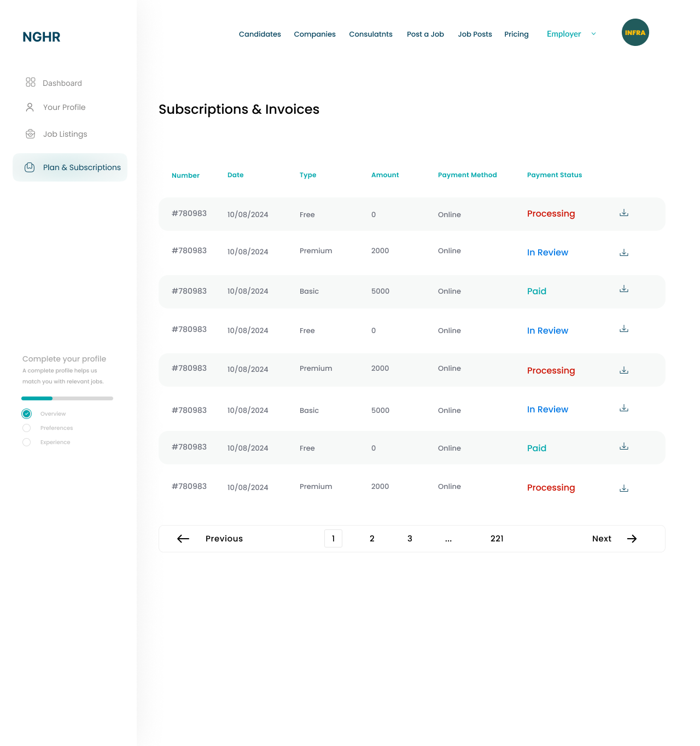Click the NGHR logo
Image resolution: width=700 pixels, height=746 pixels.
42,37
